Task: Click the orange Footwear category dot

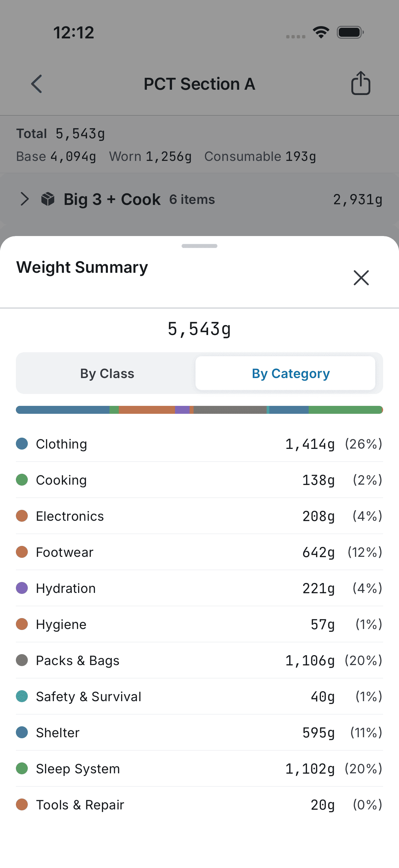Action: click(22, 552)
